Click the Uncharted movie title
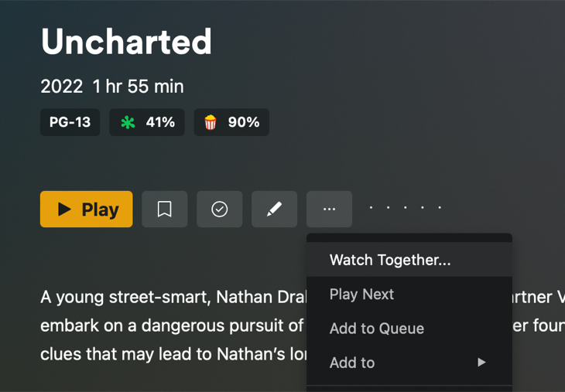565x392 pixels. point(126,42)
